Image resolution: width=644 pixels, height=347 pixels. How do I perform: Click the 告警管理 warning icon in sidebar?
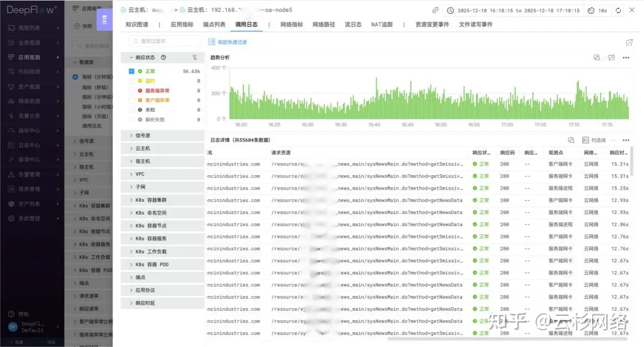pos(11,174)
